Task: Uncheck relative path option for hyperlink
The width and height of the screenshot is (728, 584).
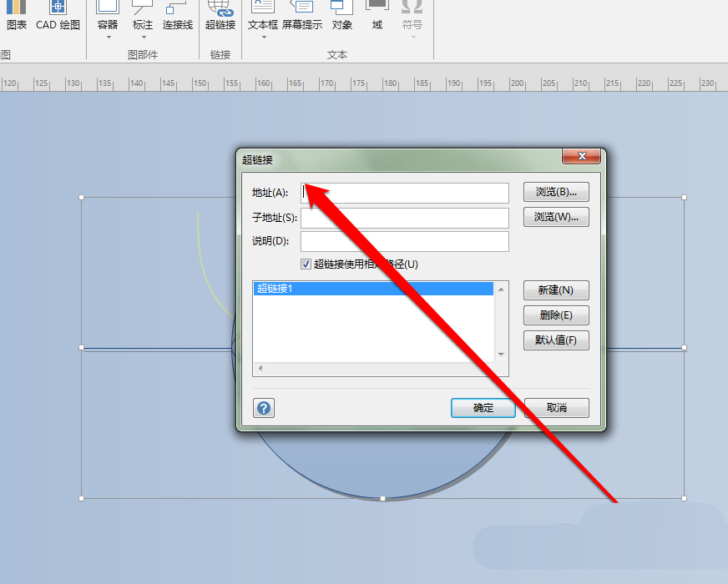Action: 307,264
